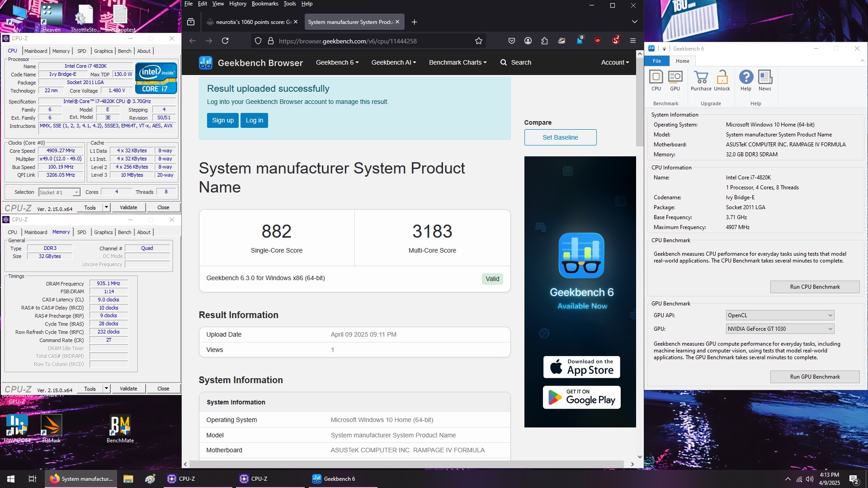Click the Firefox URL address bar
This screenshot has width=868, height=488.
[x=368, y=41]
